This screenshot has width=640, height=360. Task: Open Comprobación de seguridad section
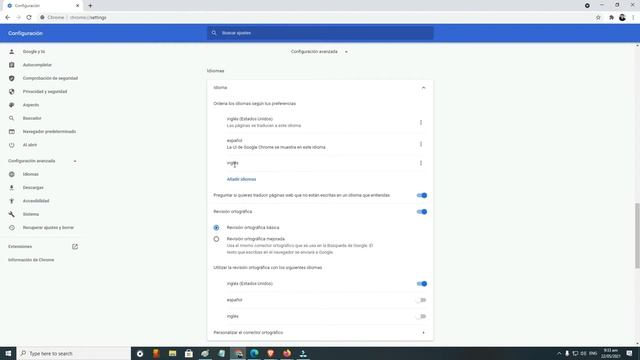pyautogui.click(x=50, y=78)
